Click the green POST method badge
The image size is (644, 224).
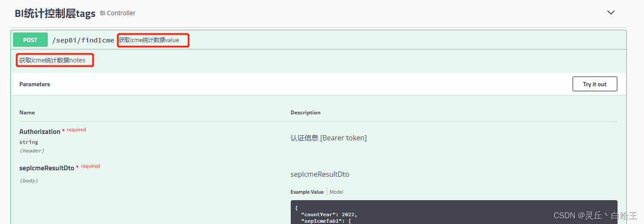tap(30, 40)
